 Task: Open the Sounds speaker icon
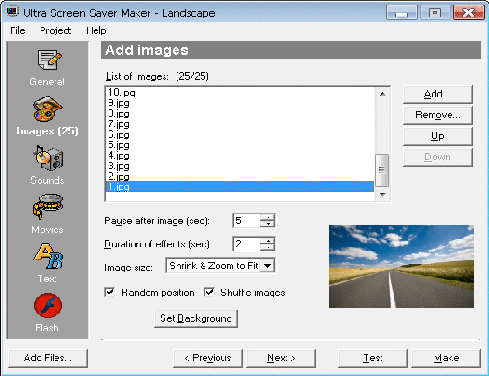click(48, 158)
